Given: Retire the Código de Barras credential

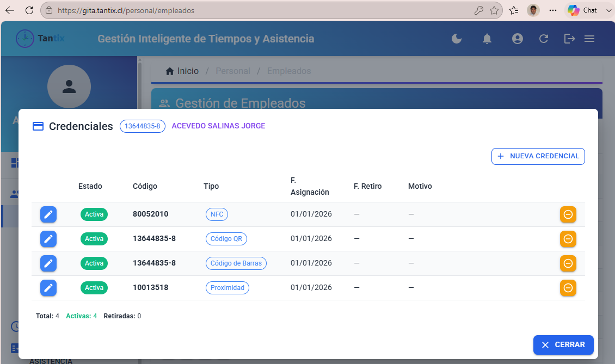Looking at the screenshot, I should point(568,263).
